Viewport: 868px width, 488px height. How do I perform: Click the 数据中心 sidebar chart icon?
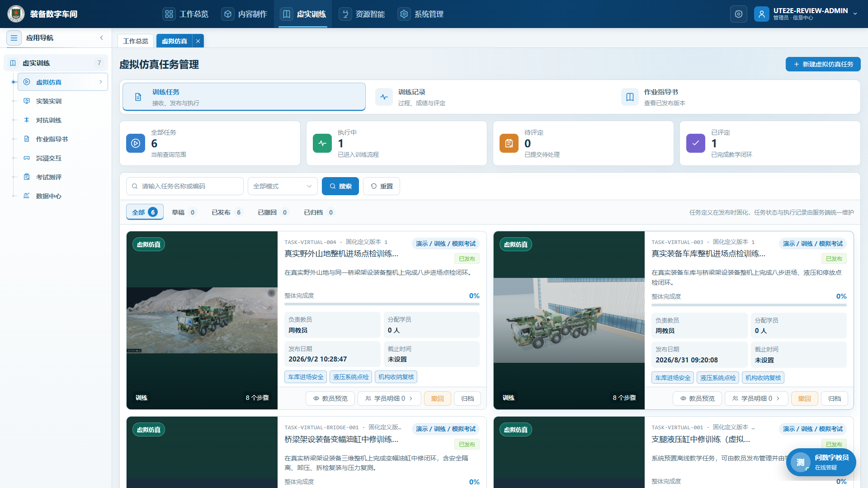pyautogui.click(x=27, y=196)
